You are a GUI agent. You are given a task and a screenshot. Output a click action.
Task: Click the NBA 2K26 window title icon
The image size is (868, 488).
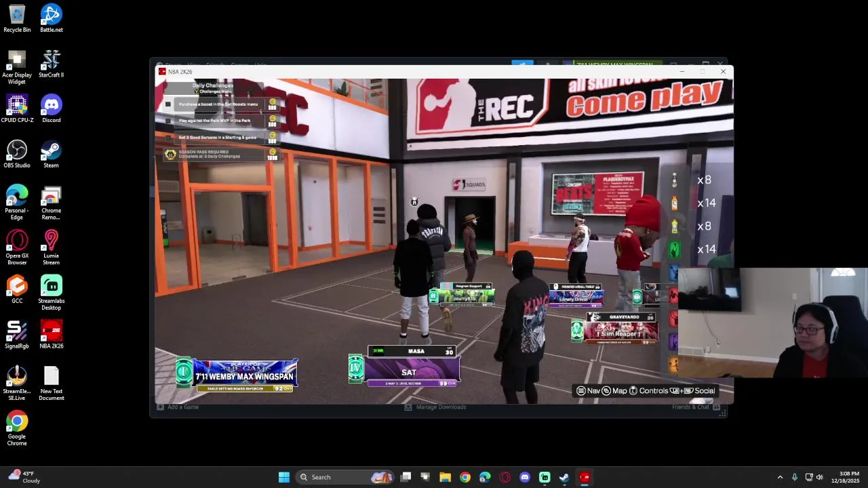[x=162, y=71]
